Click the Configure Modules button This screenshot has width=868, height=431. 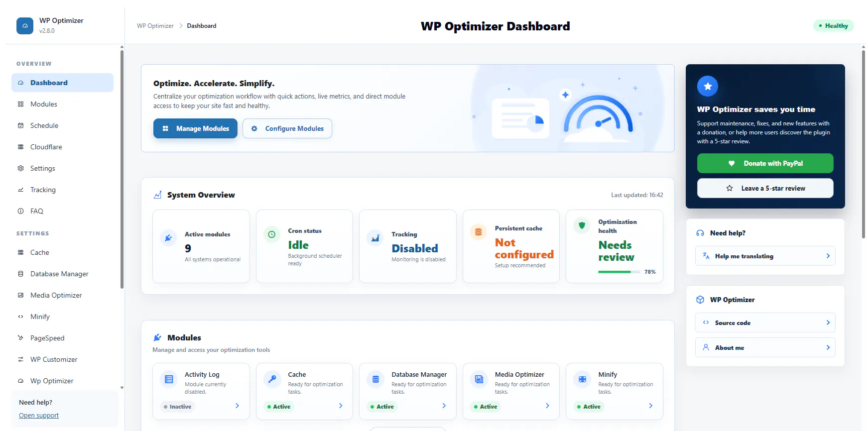click(287, 128)
